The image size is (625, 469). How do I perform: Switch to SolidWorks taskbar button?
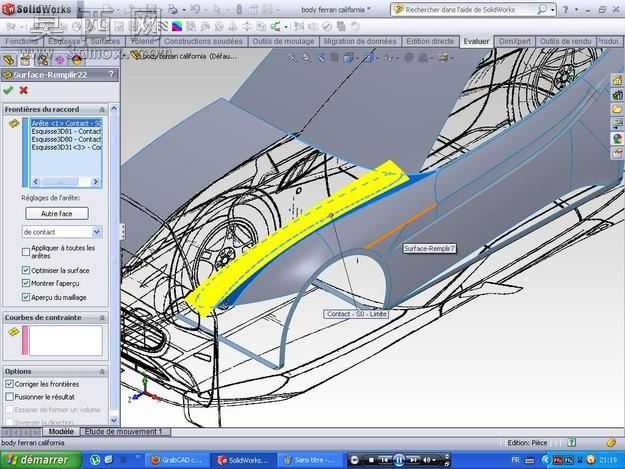coord(243,460)
